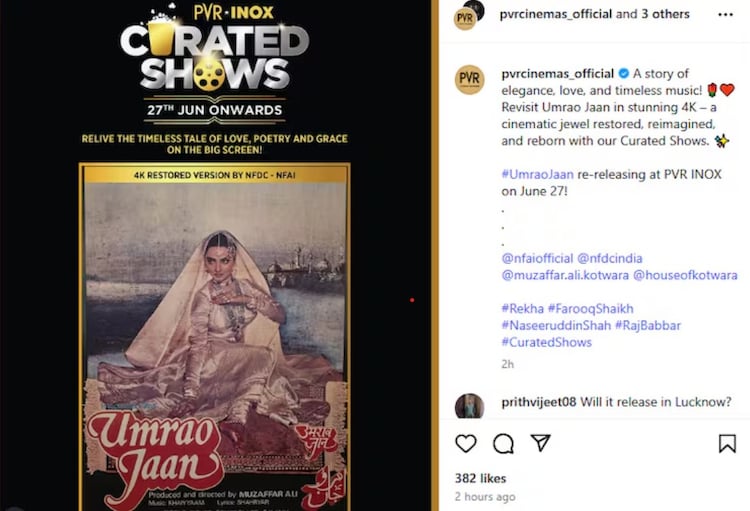Visit @nfaiofficial mention
The image size is (750, 511).
click(537, 258)
